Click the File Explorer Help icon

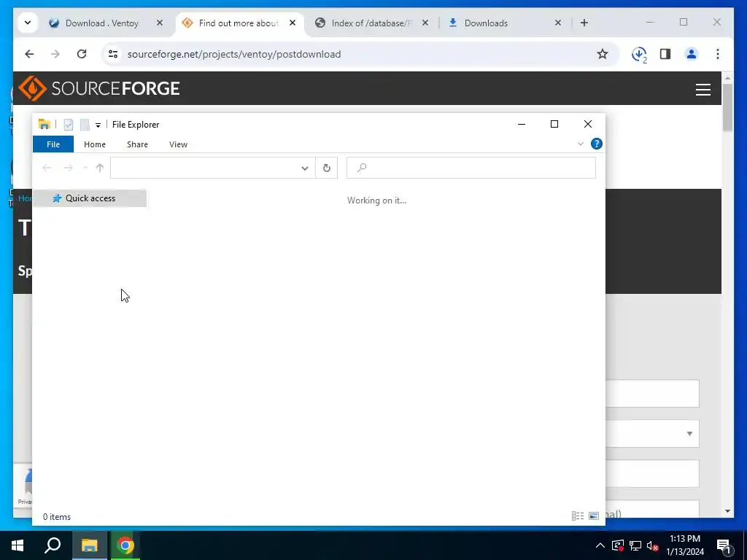[597, 144]
